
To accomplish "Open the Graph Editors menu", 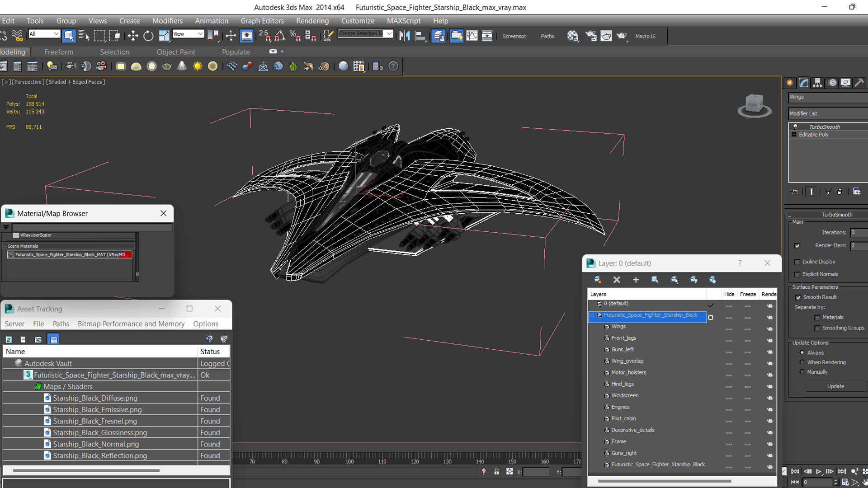I will point(262,21).
